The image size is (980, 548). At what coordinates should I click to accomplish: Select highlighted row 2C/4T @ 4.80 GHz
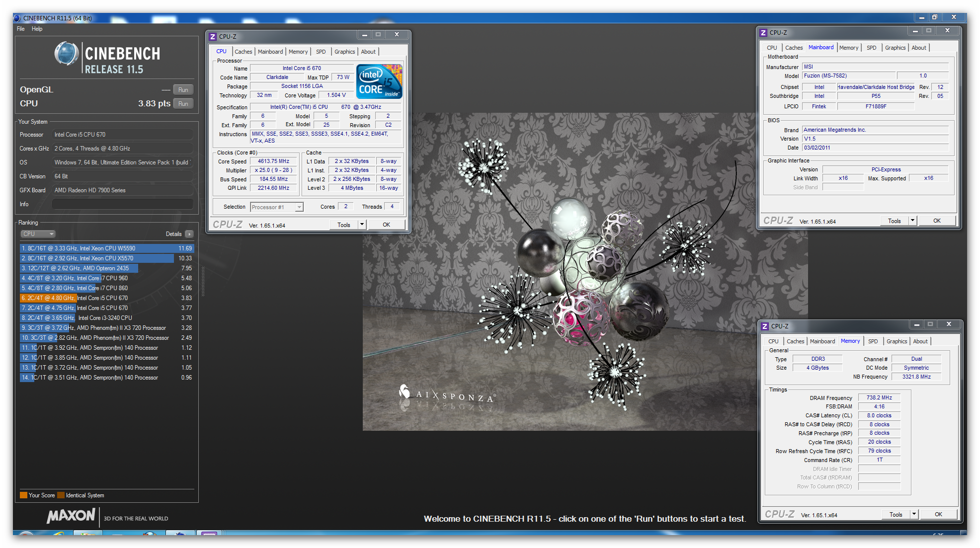(106, 298)
